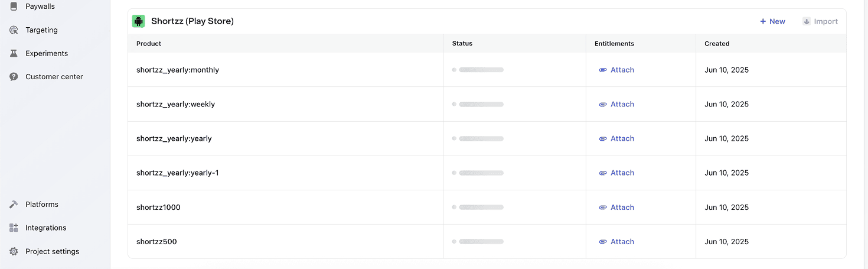The width and height of the screenshot is (868, 269).
Task: Click the Shortzz (Play Store) heading
Action: coord(192,21)
